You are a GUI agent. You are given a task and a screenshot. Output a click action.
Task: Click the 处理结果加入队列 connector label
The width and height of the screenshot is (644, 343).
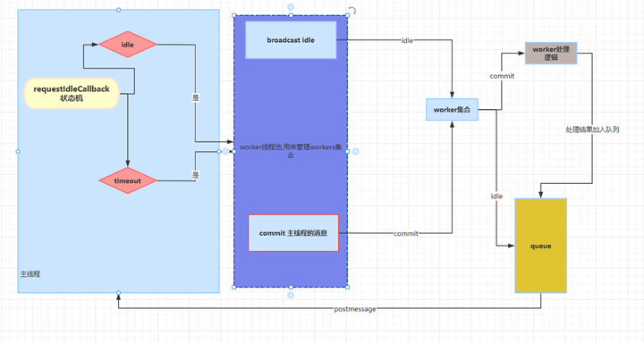(x=592, y=130)
